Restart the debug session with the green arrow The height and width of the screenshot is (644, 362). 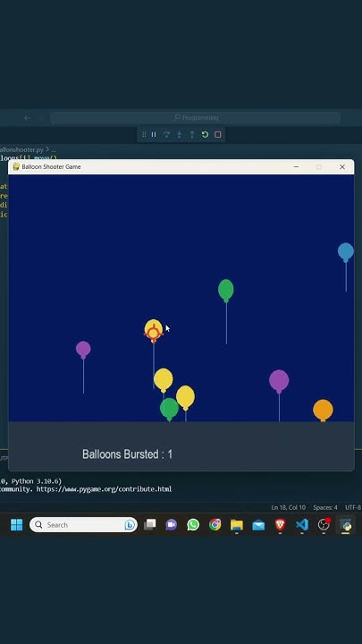[x=205, y=134]
